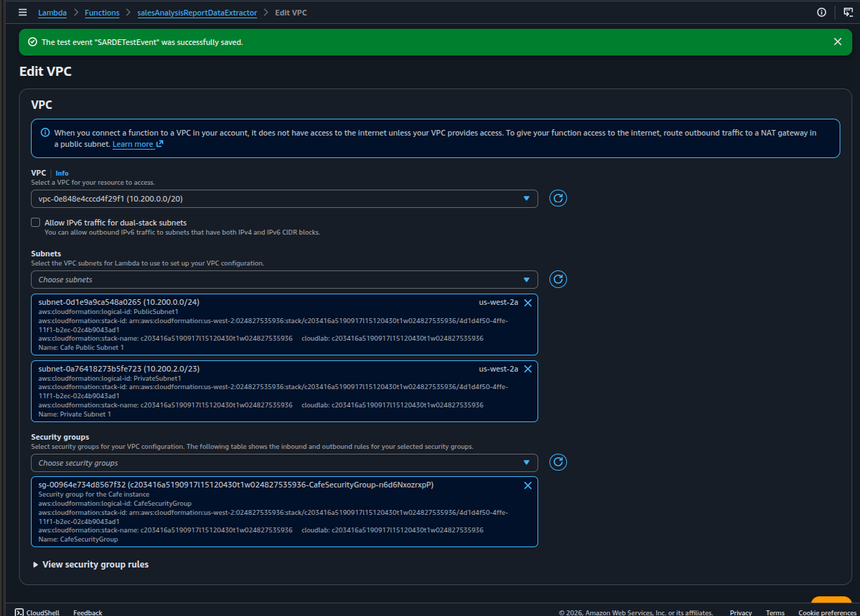
Task: Click 'Name: Private Subnet 1' text
Action: click(x=74, y=414)
